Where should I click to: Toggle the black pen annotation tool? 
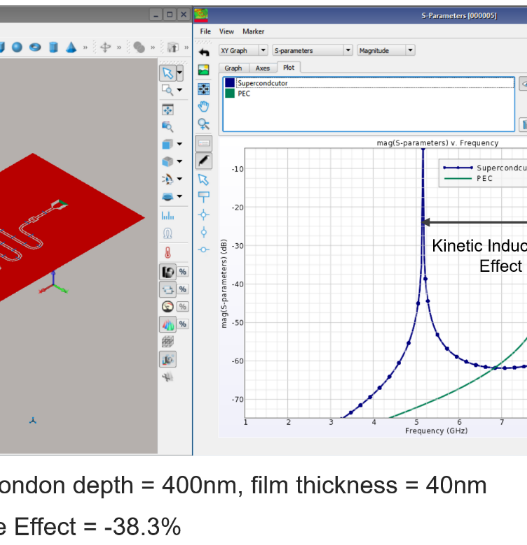coord(204,161)
